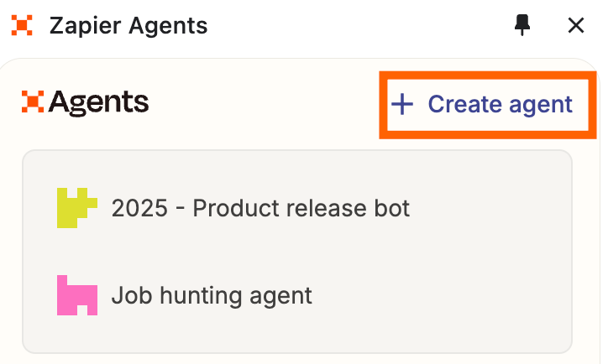
Task: Open the 2025 - Product release bot agent
Action: [x=260, y=208]
